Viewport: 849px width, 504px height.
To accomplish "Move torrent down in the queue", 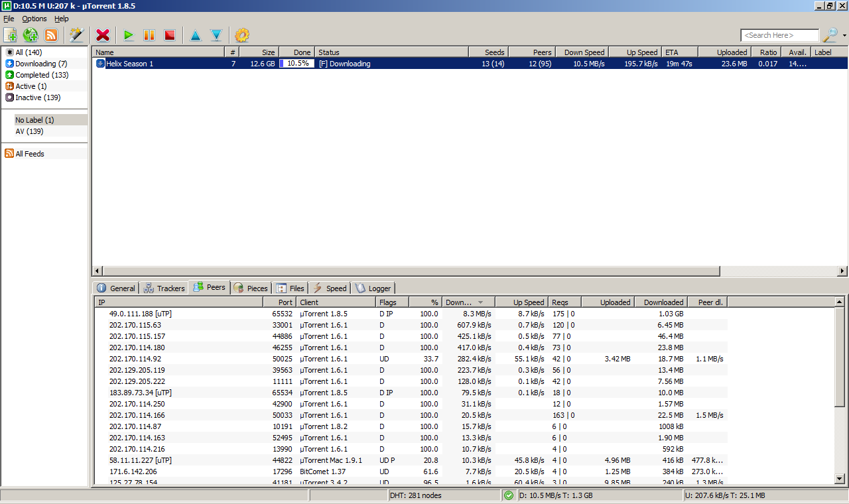I will [216, 35].
